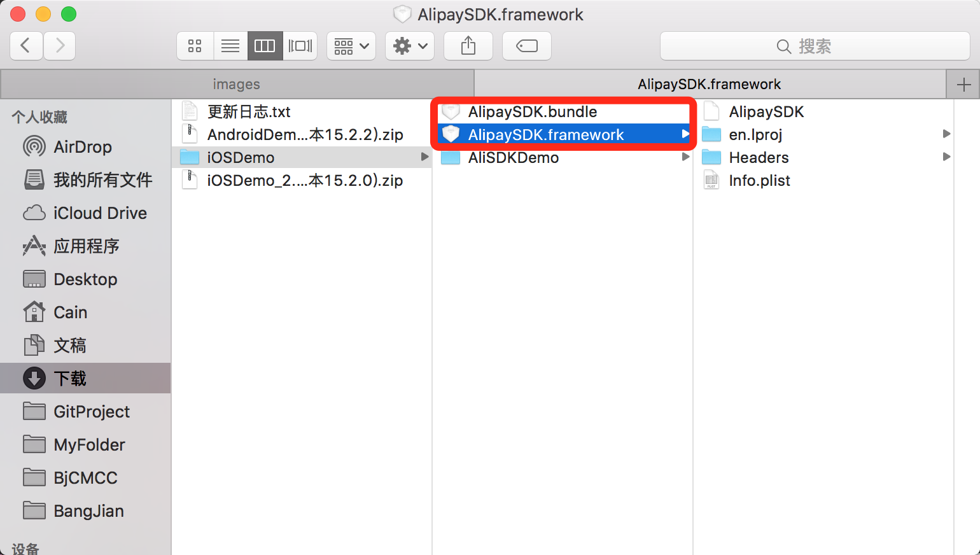Viewport: 980px width, 555px height.
Task: Open the GitProject sidebar folder
Action: [x=85, y=412]
